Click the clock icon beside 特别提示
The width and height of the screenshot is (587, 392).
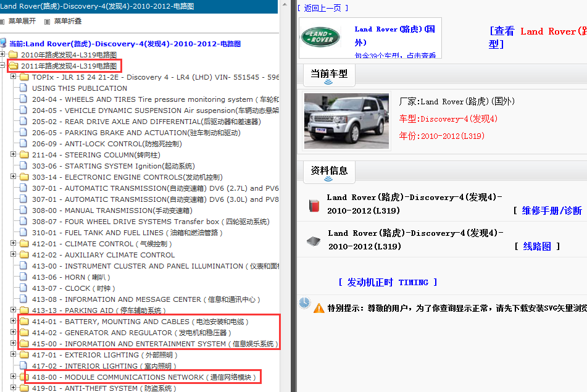pyautogui.click(x=304, y=302)
